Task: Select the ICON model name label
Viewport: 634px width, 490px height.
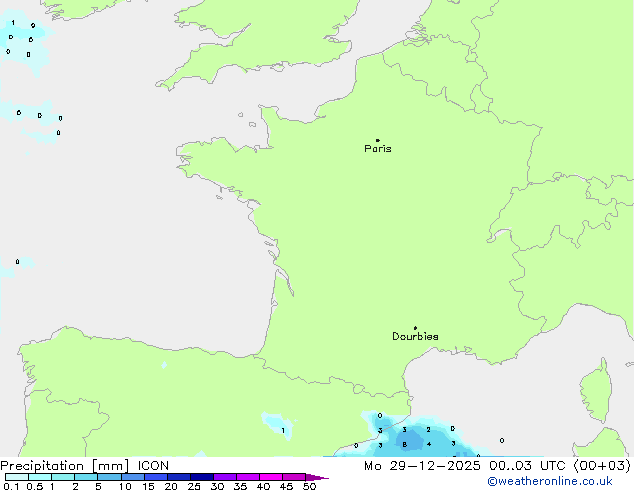Action: pyautogui.click(x=153, y=466)
